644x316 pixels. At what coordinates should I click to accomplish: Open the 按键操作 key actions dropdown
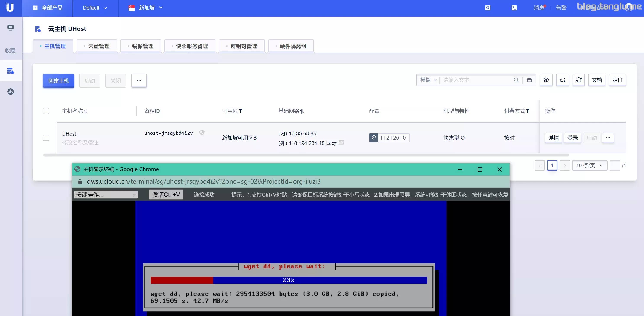click(x=106, y=195)
